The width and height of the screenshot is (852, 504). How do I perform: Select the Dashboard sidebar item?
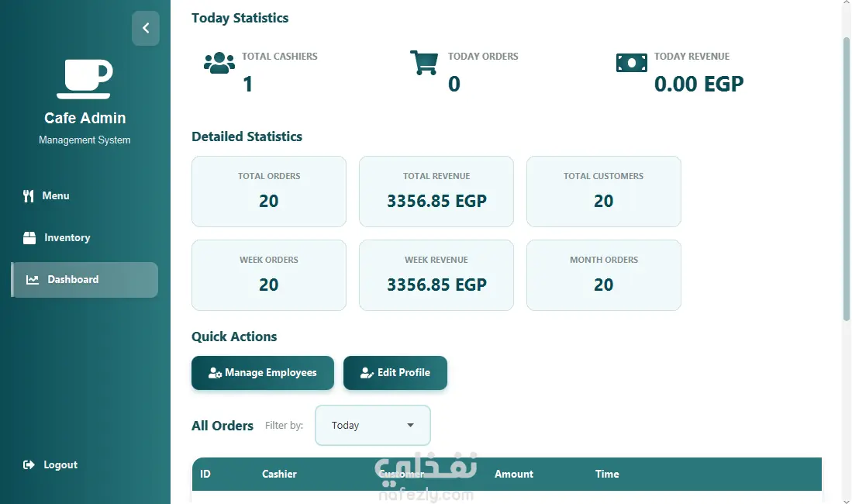(85, 279)
